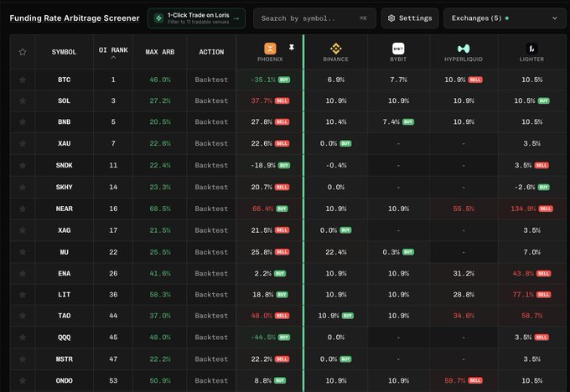
Task: Star the NEAR row
Action: coord(23,209)
